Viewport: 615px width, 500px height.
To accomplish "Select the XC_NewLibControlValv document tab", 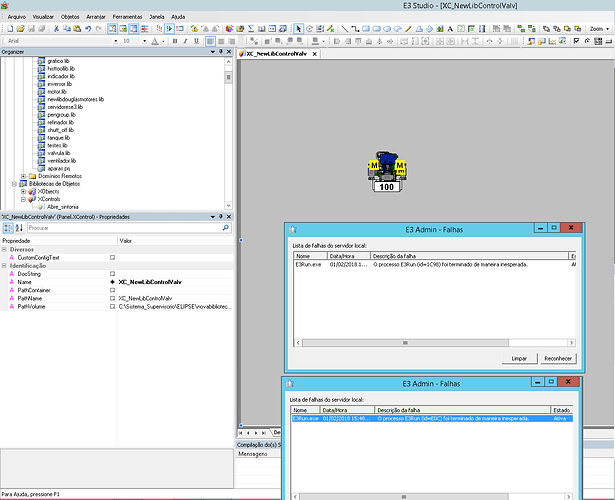I will click(x=277, y=54).
